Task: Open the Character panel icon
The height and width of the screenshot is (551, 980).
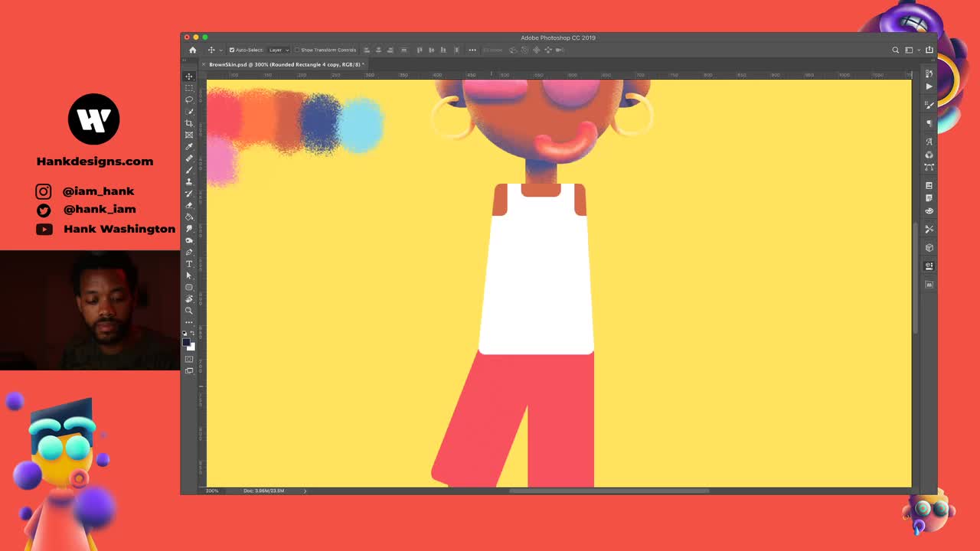Action: pyautogui.click(x=929, y=142)
